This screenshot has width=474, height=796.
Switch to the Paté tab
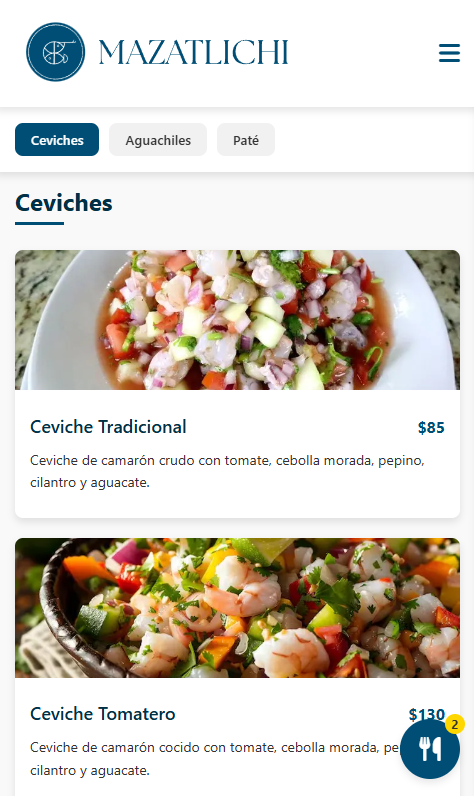[x=246, y=140]
